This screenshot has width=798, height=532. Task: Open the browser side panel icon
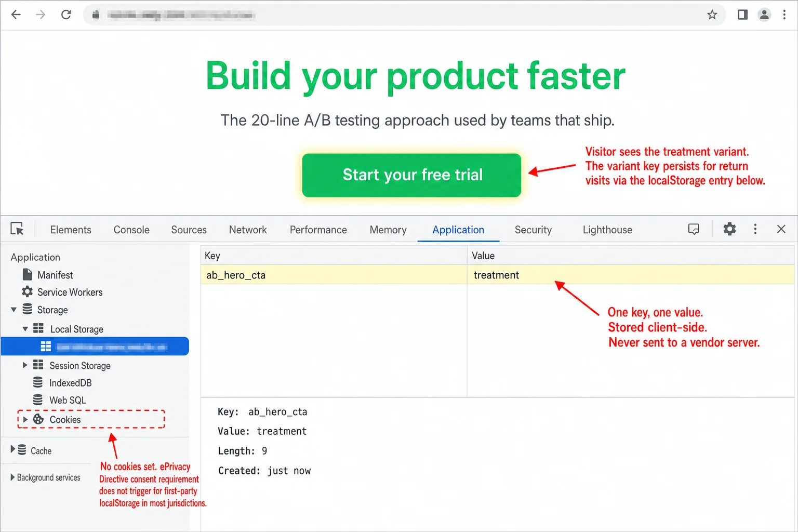pyautogui.click(x=742, y=15)
